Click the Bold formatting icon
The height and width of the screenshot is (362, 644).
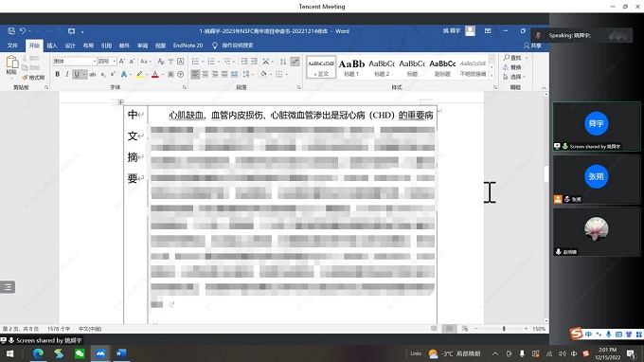(x=57, y=74)
